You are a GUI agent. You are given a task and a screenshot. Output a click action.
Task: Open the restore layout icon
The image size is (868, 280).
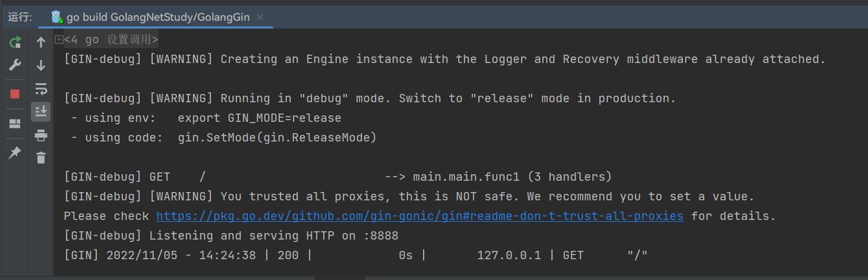click(15, 124)
